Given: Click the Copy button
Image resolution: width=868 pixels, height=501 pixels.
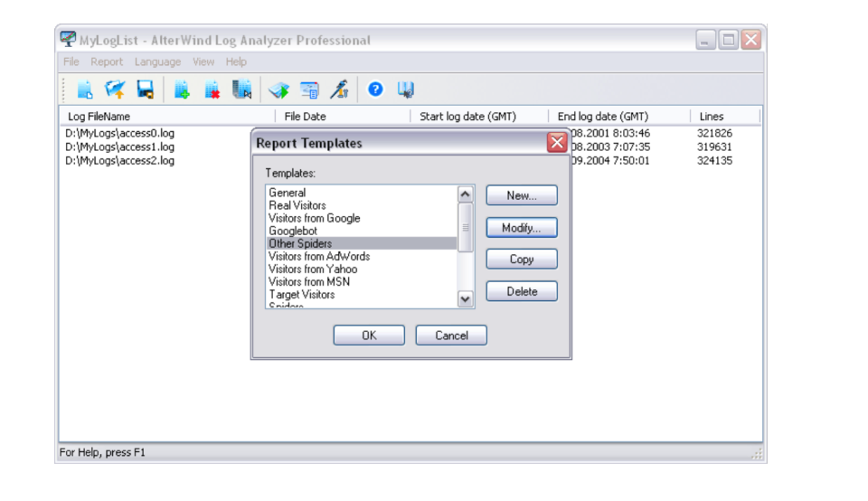Looking at the screenshot, I should tap(522, 259).
